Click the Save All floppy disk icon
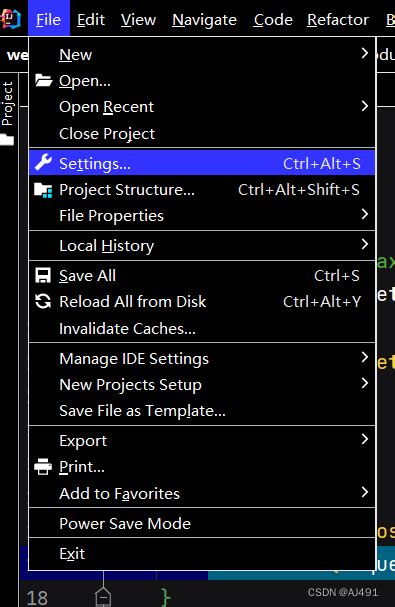Image resolution: width=395 pixels, height=607 pixels. click(43, 276)
